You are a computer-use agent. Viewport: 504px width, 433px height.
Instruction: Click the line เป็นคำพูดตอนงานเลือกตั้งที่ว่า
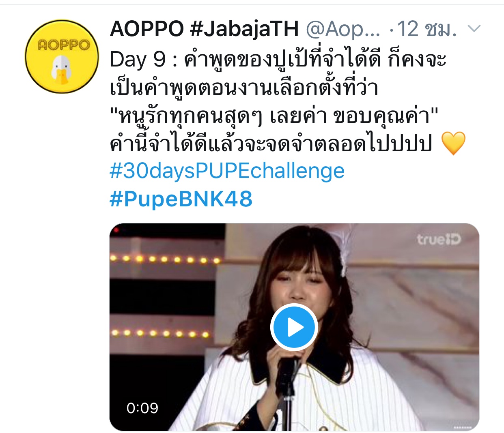point(244,88)
